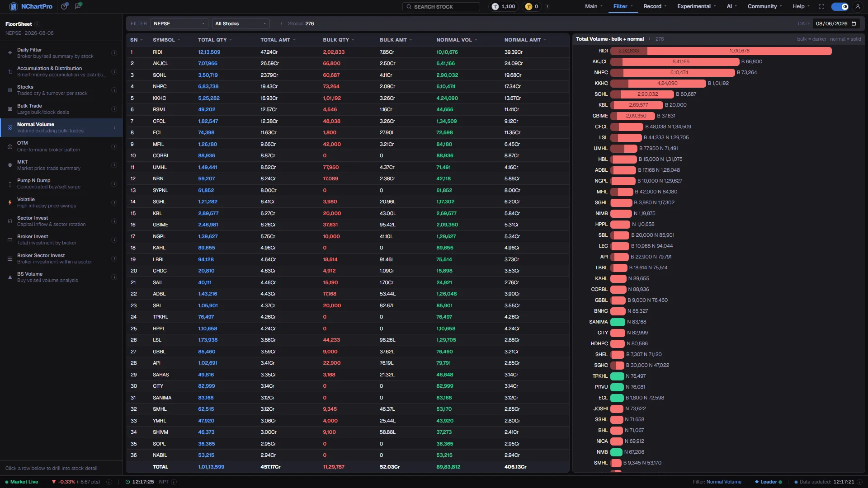Screen dimensions: 868x488
Task: Click the RIDI volume bar in chart
Action: [721, 51]
